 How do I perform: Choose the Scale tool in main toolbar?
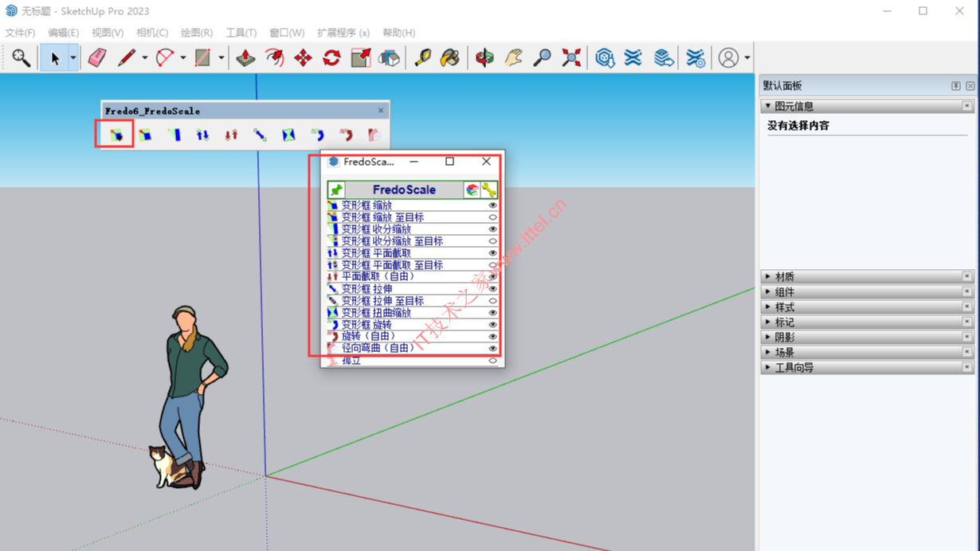click(360, 57)
